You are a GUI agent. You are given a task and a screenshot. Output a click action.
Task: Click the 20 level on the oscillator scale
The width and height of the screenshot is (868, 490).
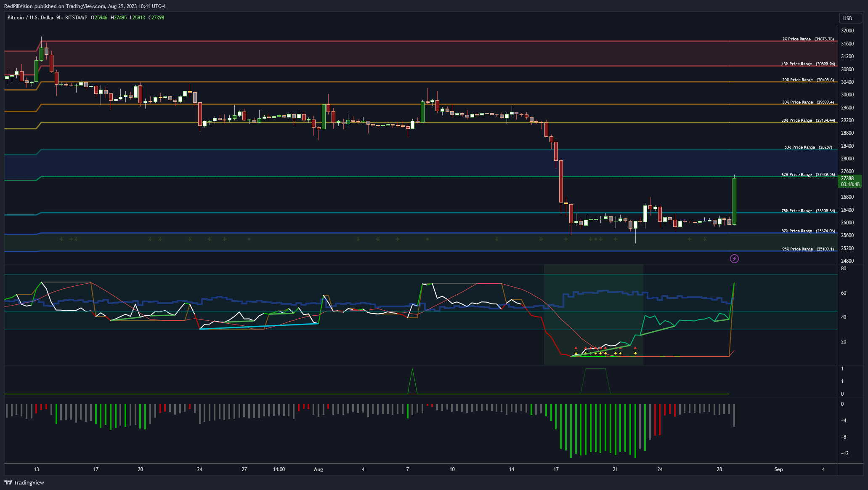click(x=844, y=342)
